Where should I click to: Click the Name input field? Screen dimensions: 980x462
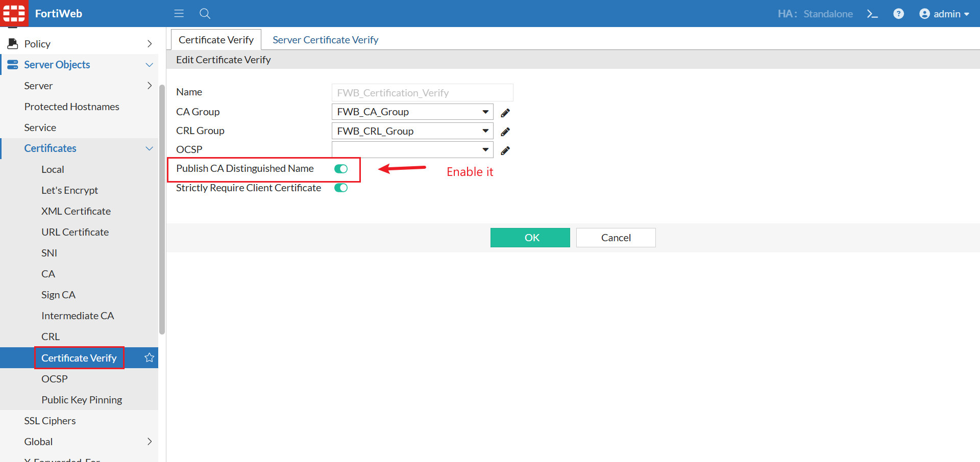(x=423, y=93)
